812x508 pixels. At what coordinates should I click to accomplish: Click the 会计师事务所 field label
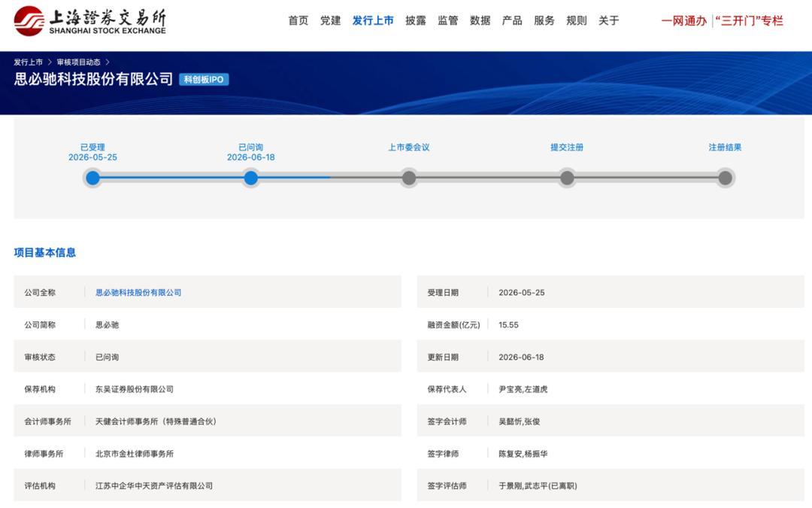pos(47,421)
